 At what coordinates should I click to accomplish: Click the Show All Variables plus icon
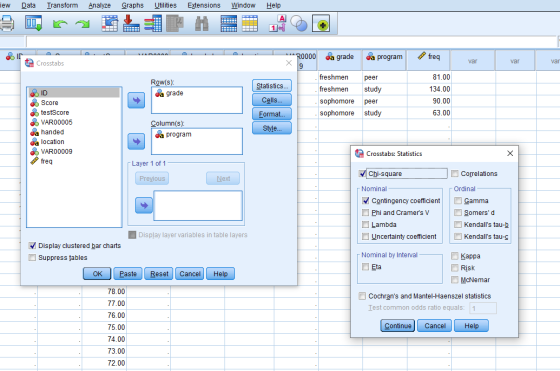pyautogui.click(x=321, y=24)
